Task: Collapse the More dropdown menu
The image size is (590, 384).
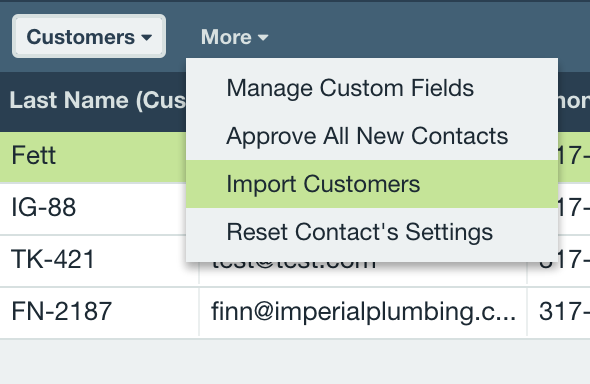Action: click(x=234, y=37)
